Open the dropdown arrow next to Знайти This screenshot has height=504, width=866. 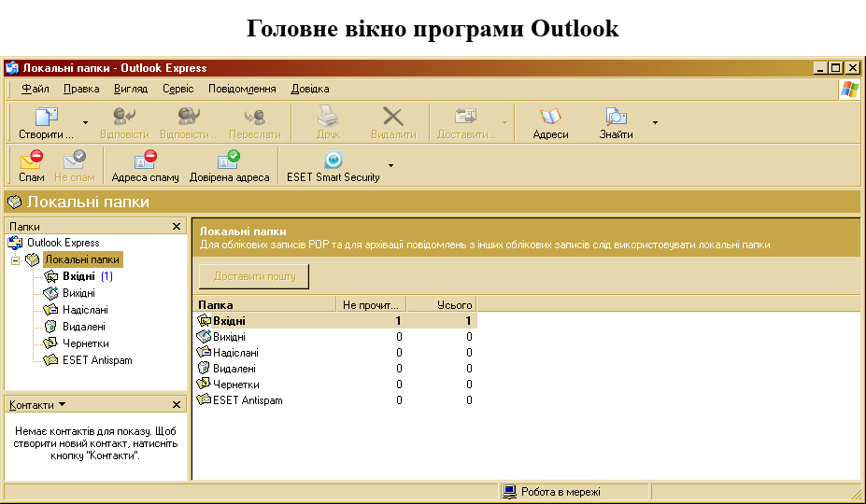tap(655, 122)
